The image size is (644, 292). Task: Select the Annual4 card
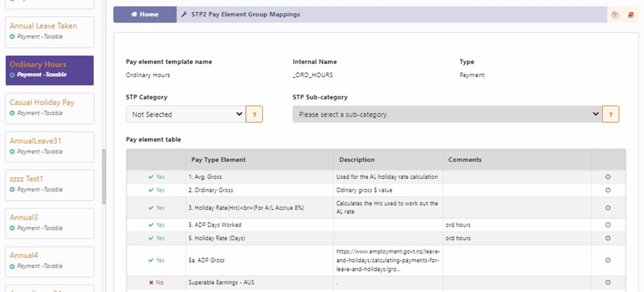click(50, 261)
